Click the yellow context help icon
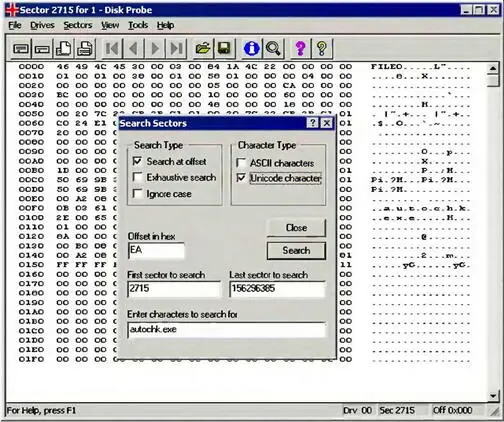Image resolution: width=504 pixels, height=422 pixels. pos(322,49)
